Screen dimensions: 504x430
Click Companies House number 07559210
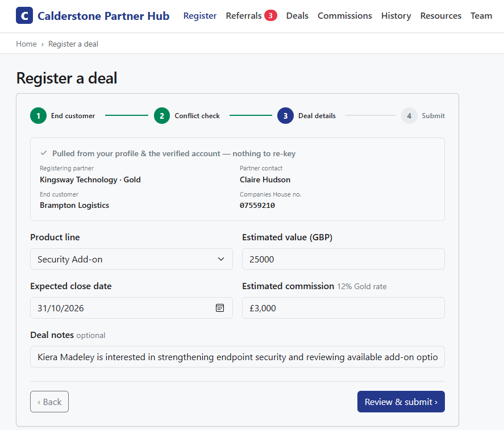257,206
